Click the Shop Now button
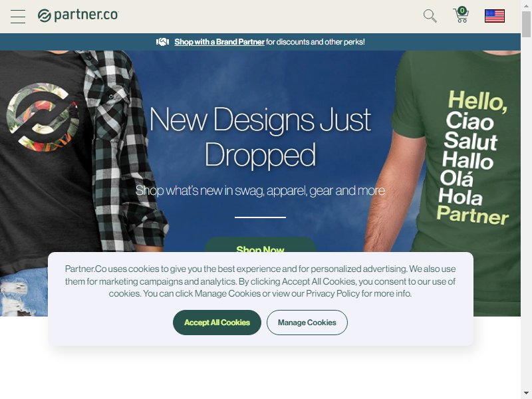532x399 pixels. tap(260, 245)
